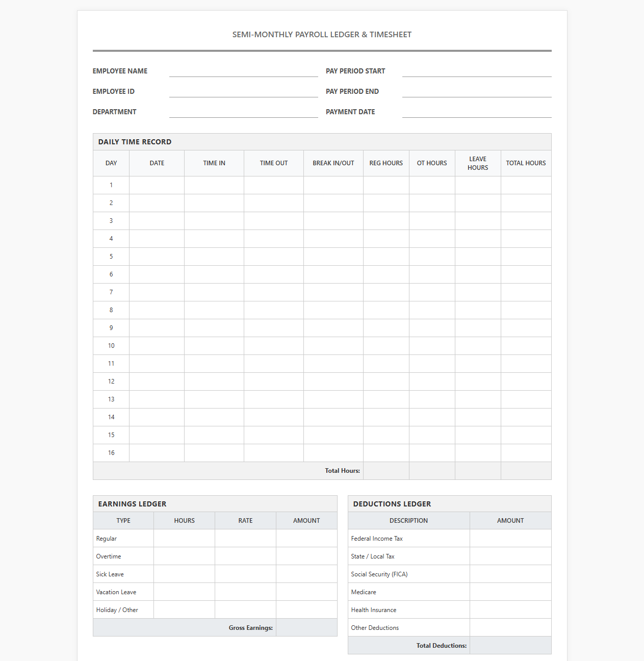
Task: Click the 'OT HOURS' column header
Action: [432, 163]
